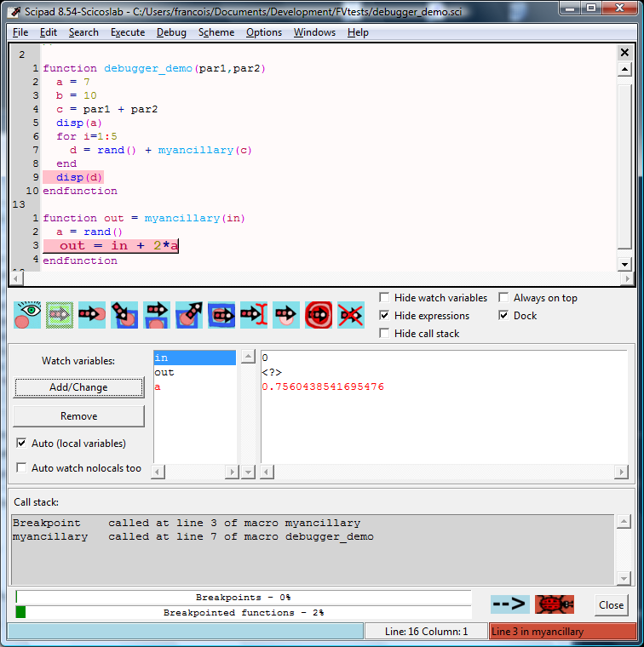Screen dimensions: 644x647
Task: Click call stack scrollbar up arrow
Action: (x=624, y=522)
